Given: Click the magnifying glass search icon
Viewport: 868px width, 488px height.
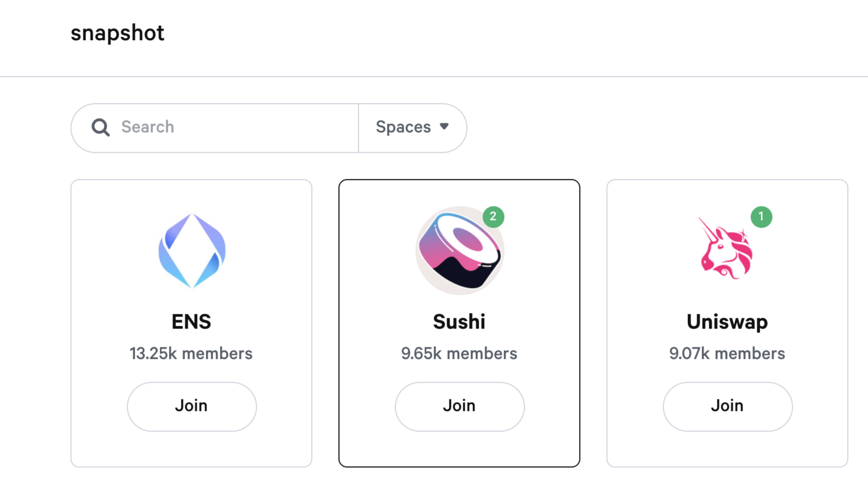Looking at the screenshot, I should pos(100,127).
